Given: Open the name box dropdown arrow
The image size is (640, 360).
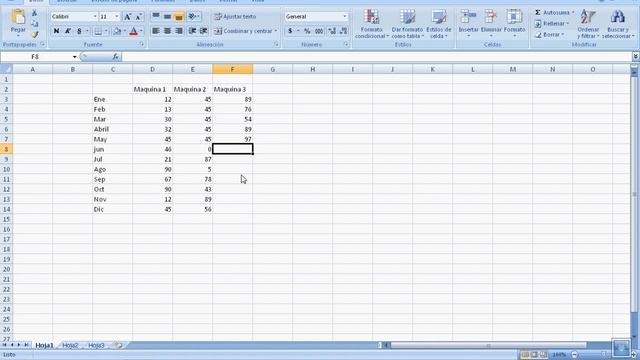Looking at the screenshot, I should (74, 57).
